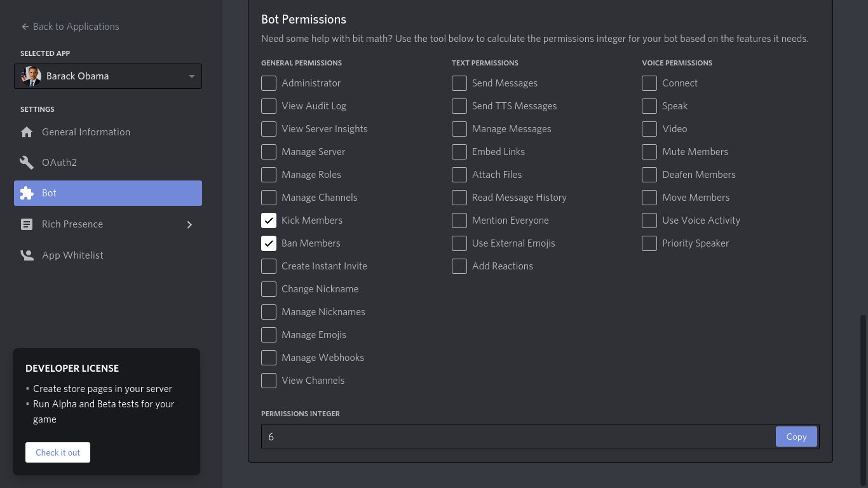Enable the Embed Links checkbox

tap(459, 152)
